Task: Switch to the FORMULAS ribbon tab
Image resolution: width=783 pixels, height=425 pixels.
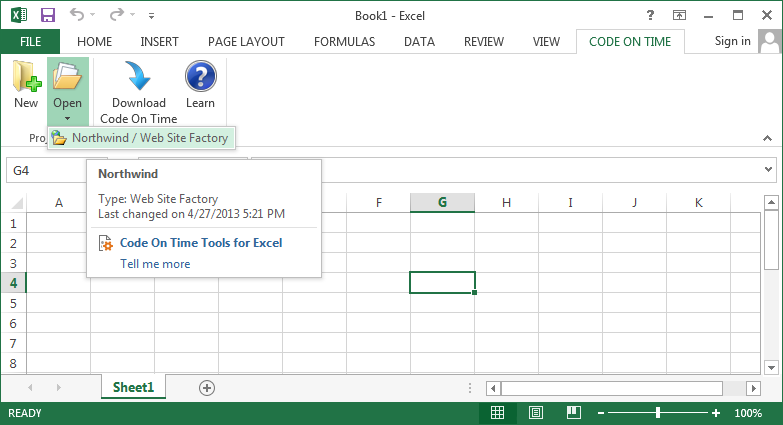Action: coord(344,41)
